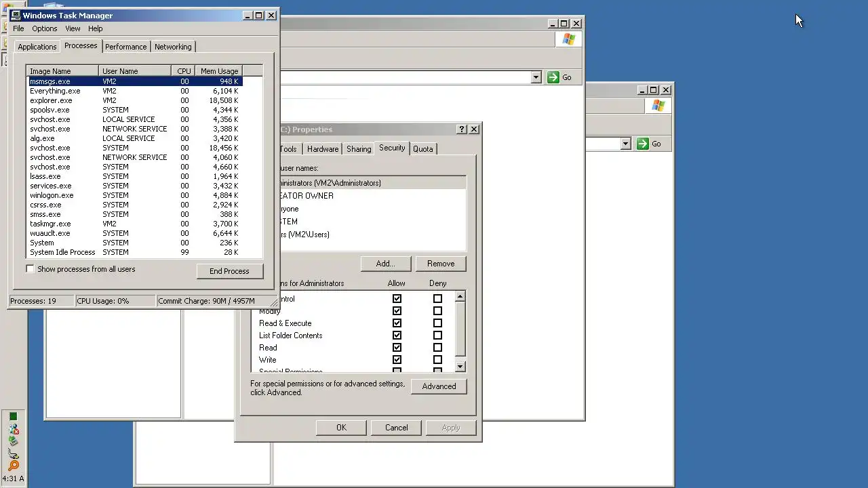868x488 pixels.
Task: Toggle Deny checkbox for Modify permission
Action: pos(437,311)
